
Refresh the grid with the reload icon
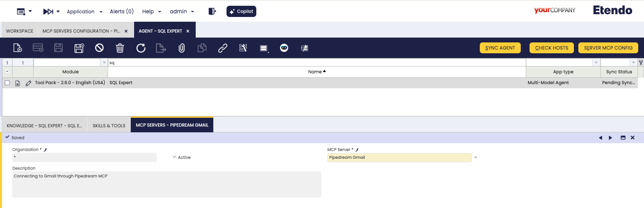click(141, 48)
